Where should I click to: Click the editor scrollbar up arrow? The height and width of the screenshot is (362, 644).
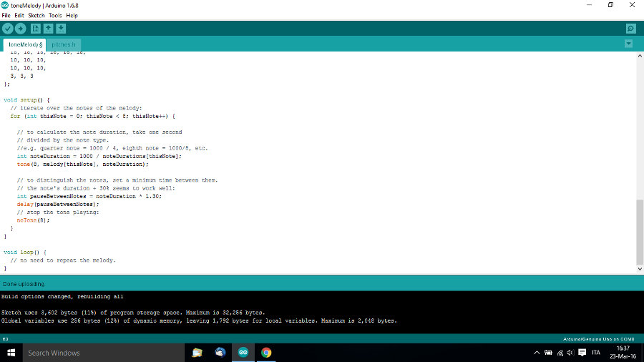click(x=640, y=56)
